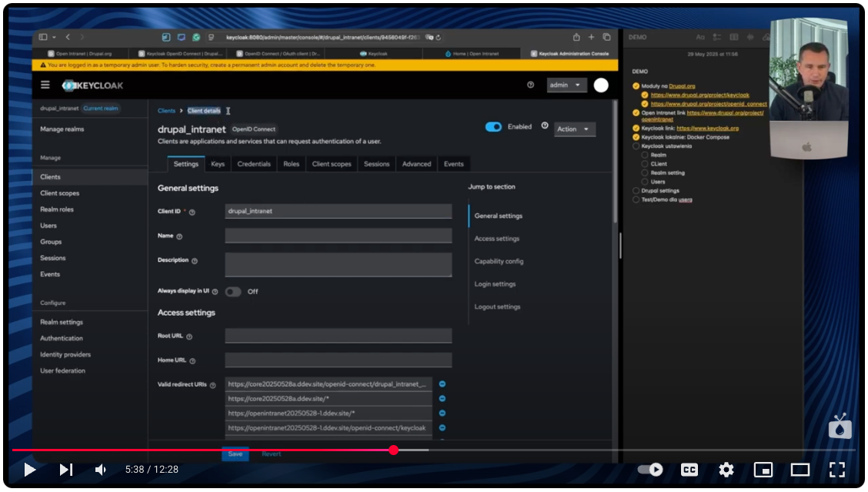This screenshot has height=492, width=868.
Task: Skip to the next video
Action: coord(66,470)
